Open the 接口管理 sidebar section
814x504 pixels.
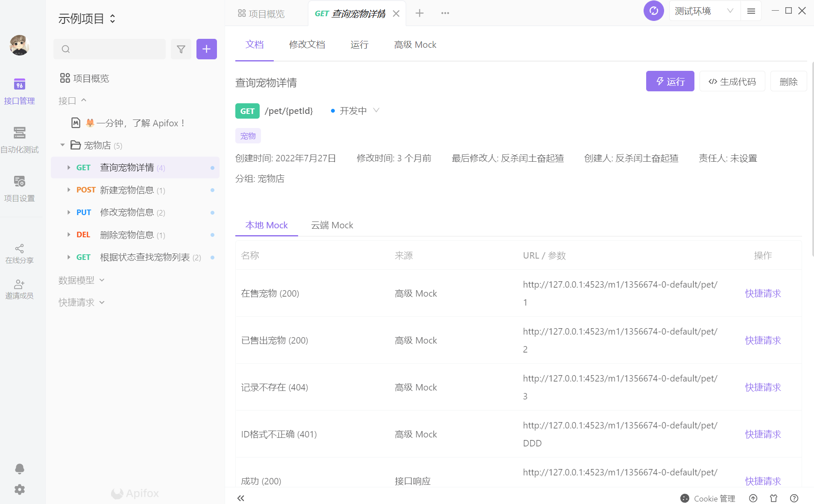click(19, 91)
